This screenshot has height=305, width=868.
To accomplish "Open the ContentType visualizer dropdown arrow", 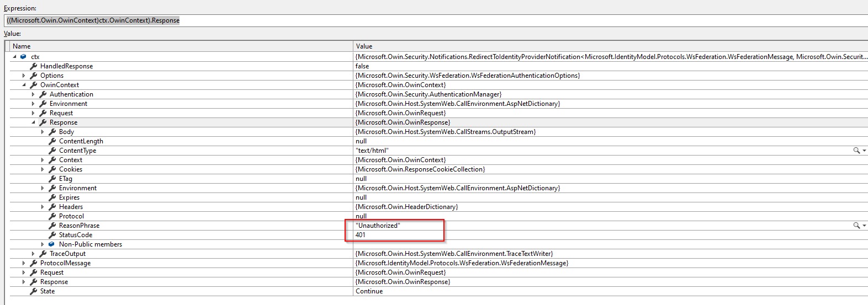I will pyautogui.click(x=864, y=151).
